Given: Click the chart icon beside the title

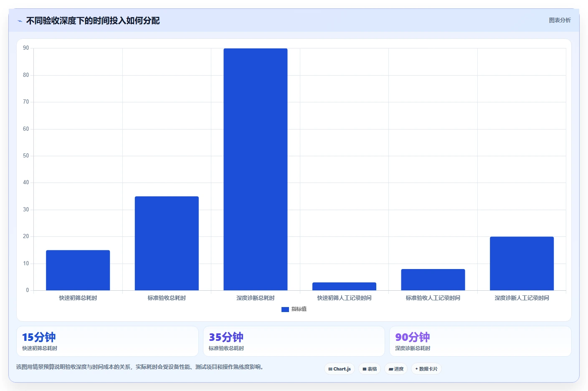Looking at the screenshot, I should 20,21.
